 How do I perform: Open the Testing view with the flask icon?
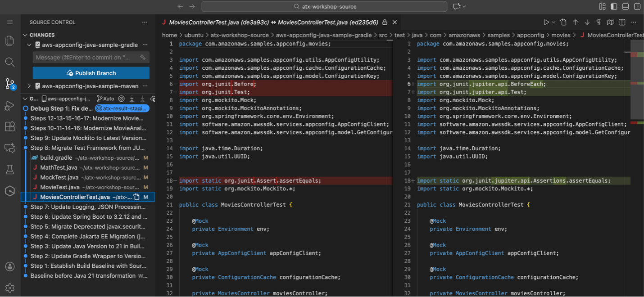9,169
